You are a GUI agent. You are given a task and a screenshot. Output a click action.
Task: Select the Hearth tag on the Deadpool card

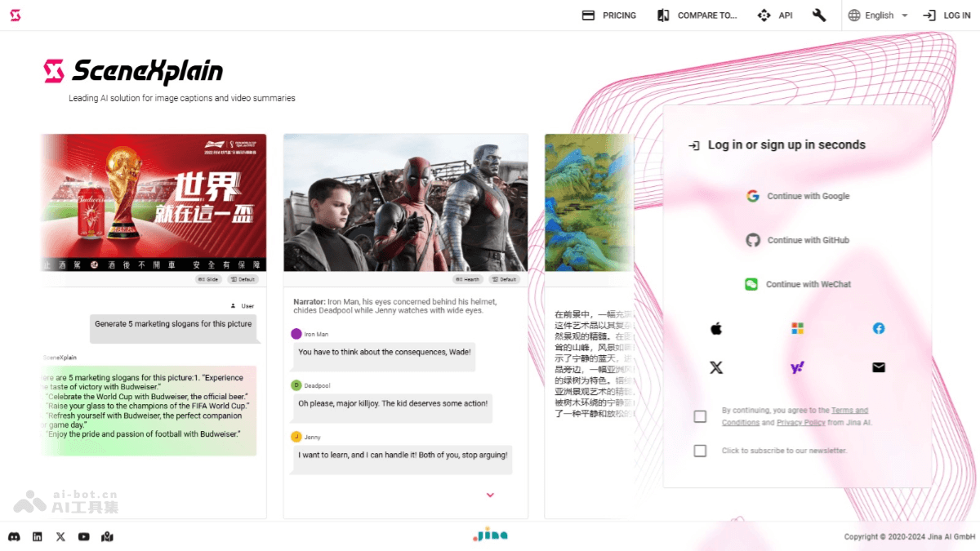pyautogui.click(x=467, y=279)
